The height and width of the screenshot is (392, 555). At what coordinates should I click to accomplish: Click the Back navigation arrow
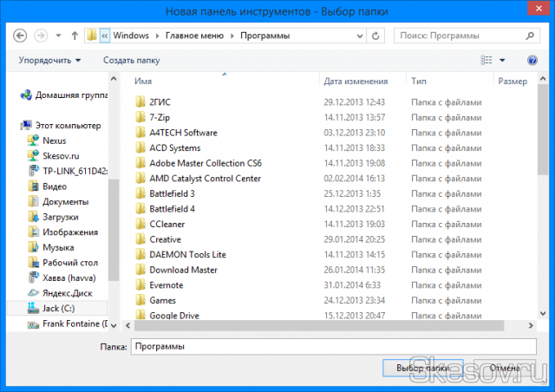19,36
